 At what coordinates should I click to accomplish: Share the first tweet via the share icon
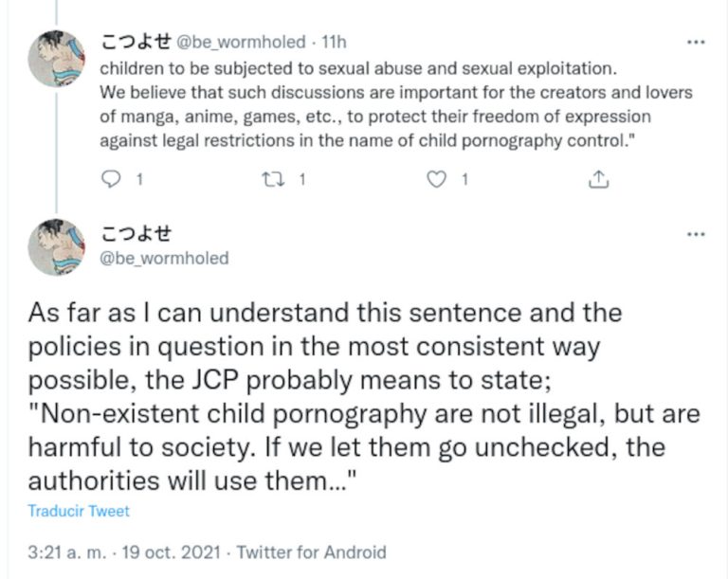[x=598, y=178]
